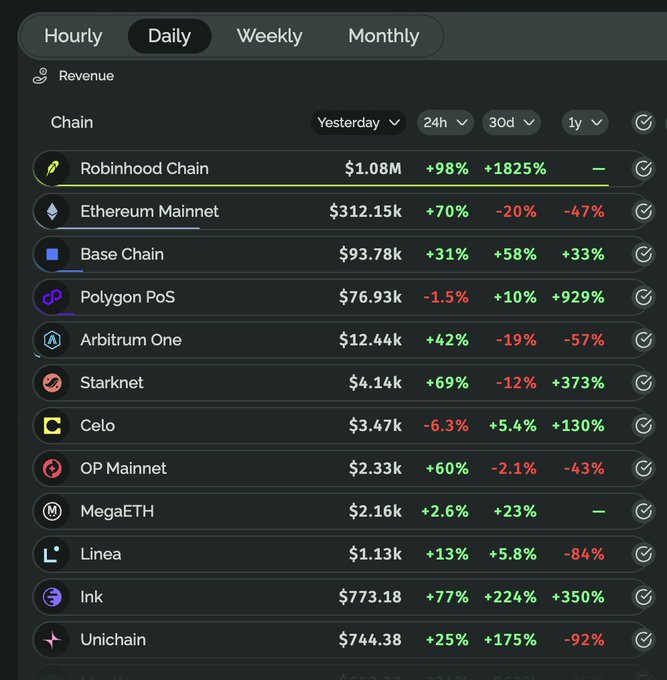Screen dimensions: 667x680
Task: Click the Ethereum Mainnet diamond logo
Action: point(52,211)
